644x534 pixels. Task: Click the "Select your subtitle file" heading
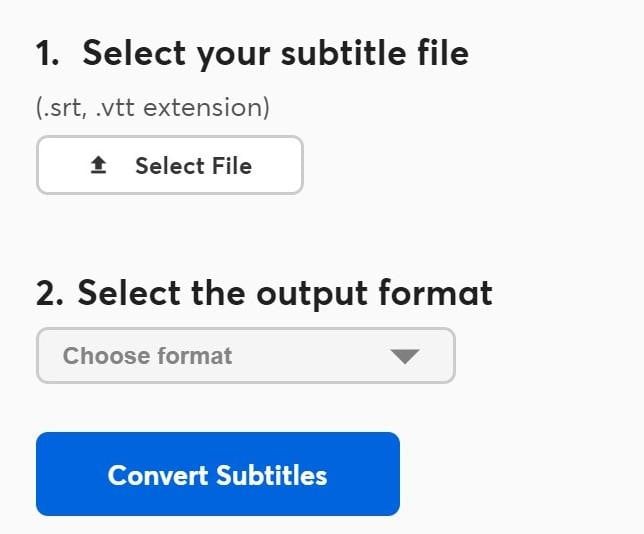coord(275,53)
